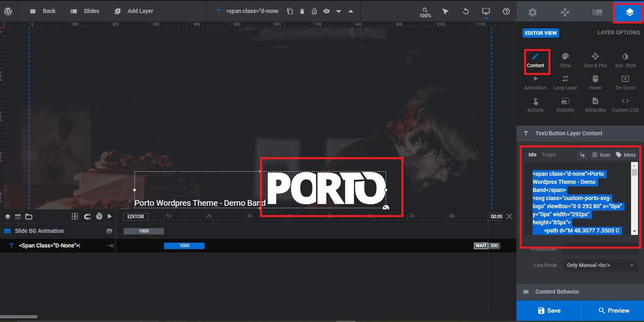Collapse the Text/Button Layer Content panel
Viewport: 644px width, 322px height.
tap(580, 133)
